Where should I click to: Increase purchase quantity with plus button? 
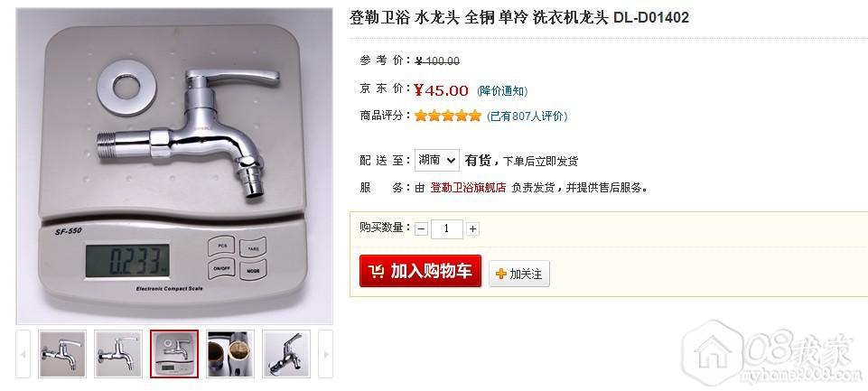click(472, 228)
